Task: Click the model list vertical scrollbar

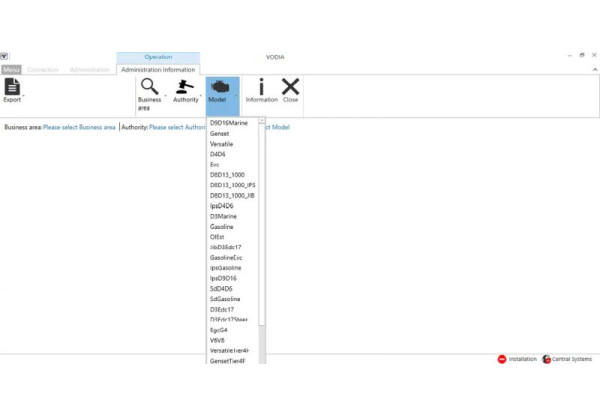Action: tap(262, 230)
